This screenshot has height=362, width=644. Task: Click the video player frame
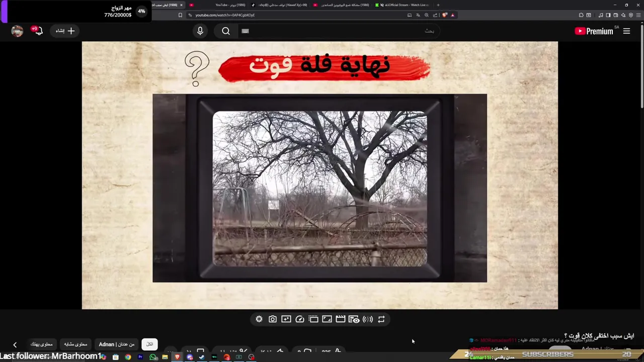(320, 175)
